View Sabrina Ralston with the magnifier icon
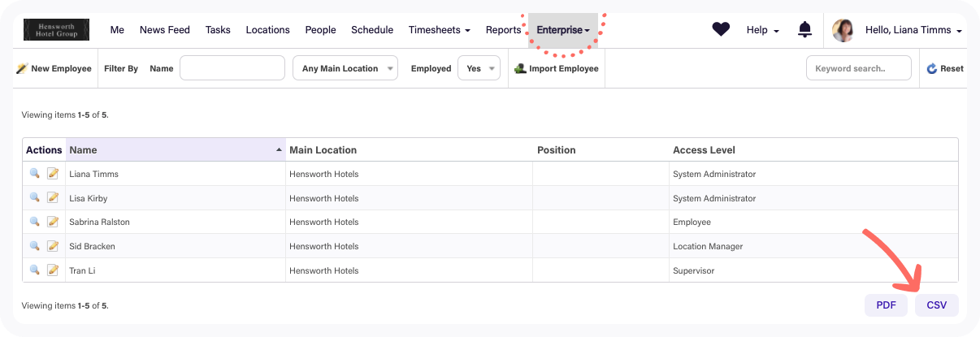The width and height of the screenshot is (980, 337). pyautogui.click(x=34, y=222)
